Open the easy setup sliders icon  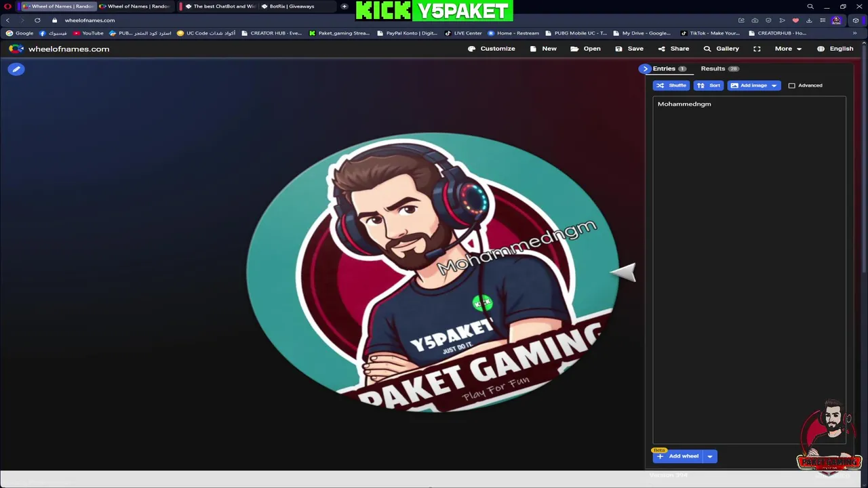point(823,20)
